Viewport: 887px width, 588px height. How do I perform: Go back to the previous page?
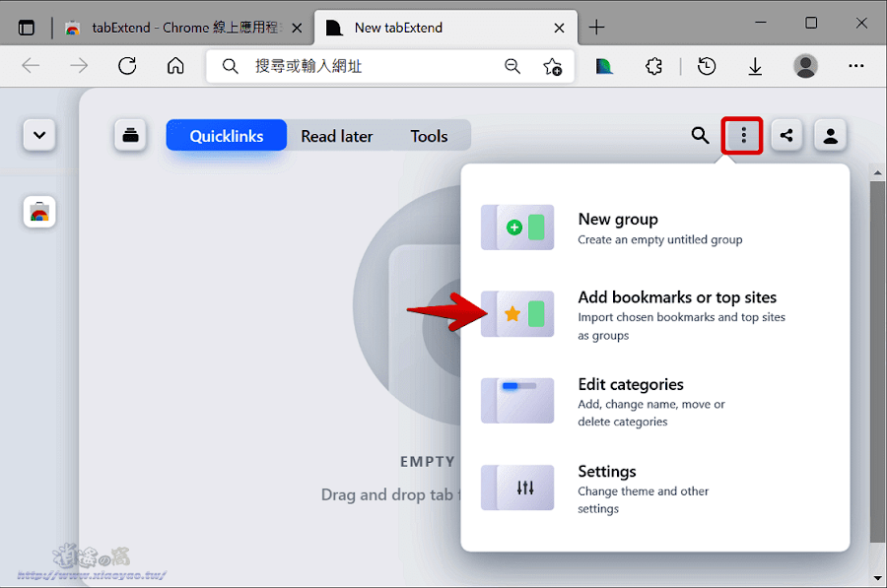(x=31, y=66)
